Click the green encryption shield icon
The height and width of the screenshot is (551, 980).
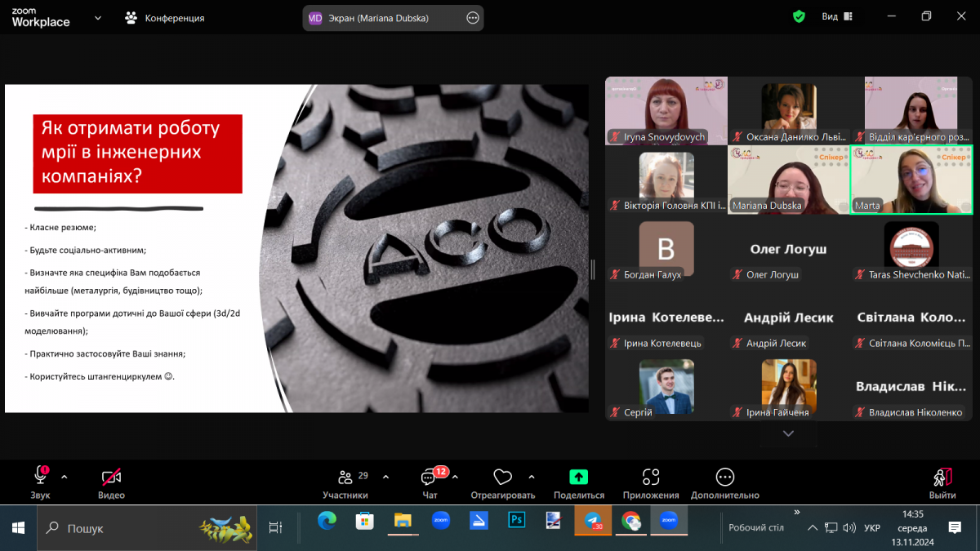(799, 16)
